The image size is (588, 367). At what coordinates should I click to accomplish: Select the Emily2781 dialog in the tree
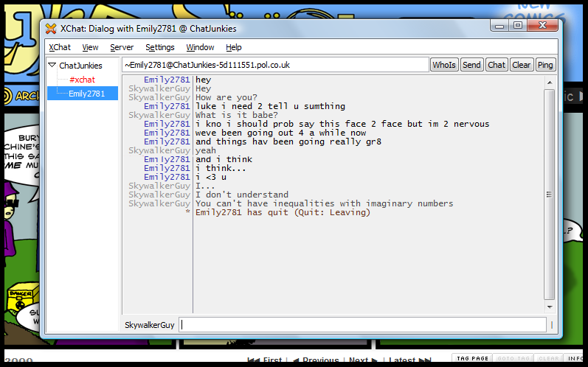point(86,94)
